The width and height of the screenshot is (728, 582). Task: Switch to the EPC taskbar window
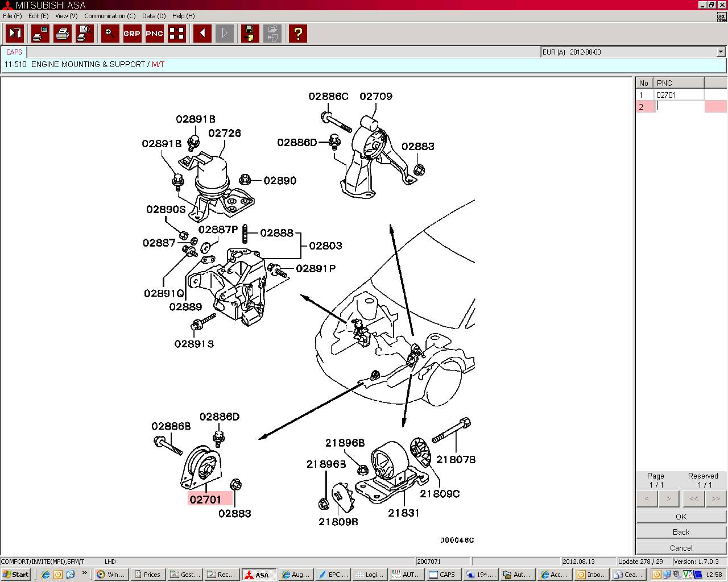point(333,575)
